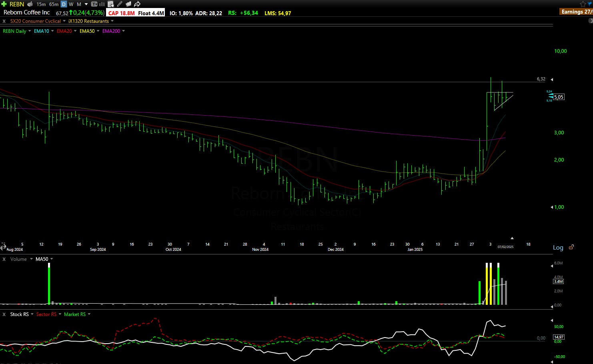Open the Sector RS dropdown
This screenshot has width=593, height=364.
pyautogui.click(x=60, y=314)
